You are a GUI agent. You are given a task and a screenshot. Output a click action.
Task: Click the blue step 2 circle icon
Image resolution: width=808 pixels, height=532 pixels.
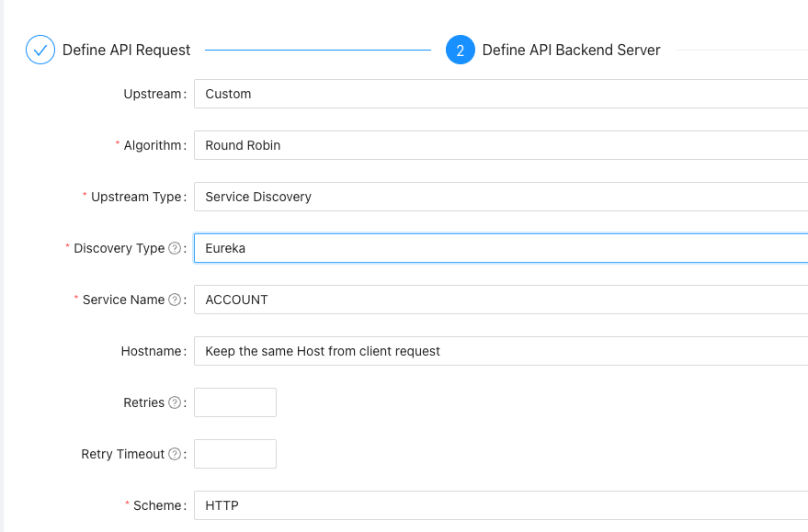(x=459, y=50)
